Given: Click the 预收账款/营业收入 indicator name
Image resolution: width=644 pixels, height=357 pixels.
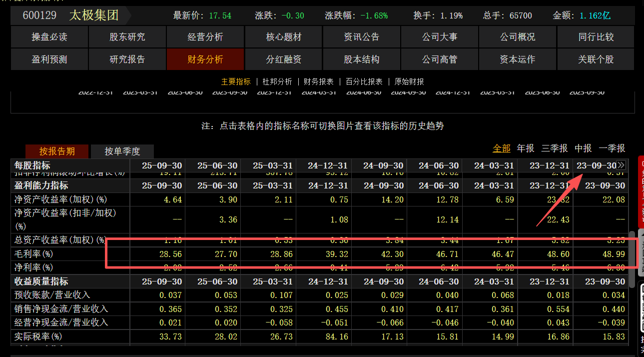Looking at the screenshot, I should coord(52,295).
